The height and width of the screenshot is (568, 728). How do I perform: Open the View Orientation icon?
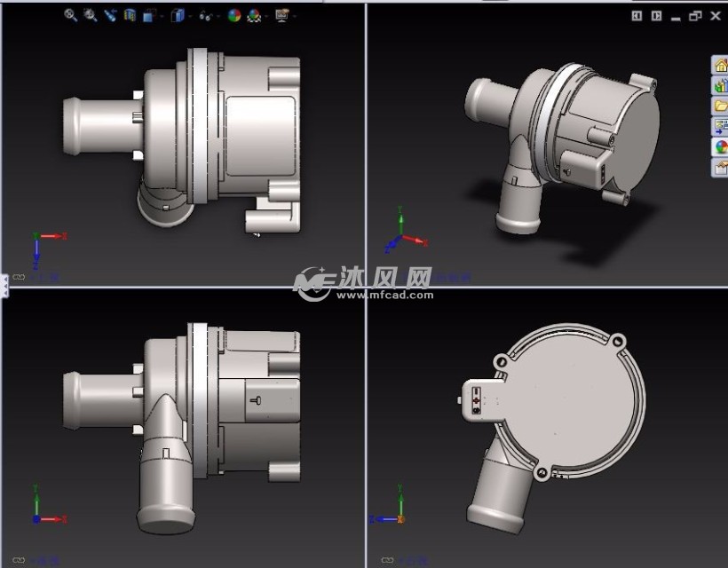pos(148,15)
